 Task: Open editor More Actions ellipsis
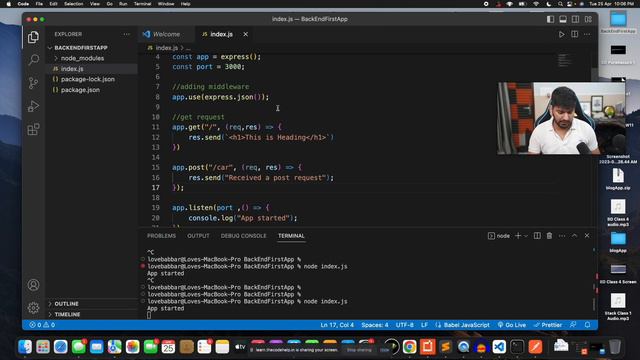pos(587,34)
